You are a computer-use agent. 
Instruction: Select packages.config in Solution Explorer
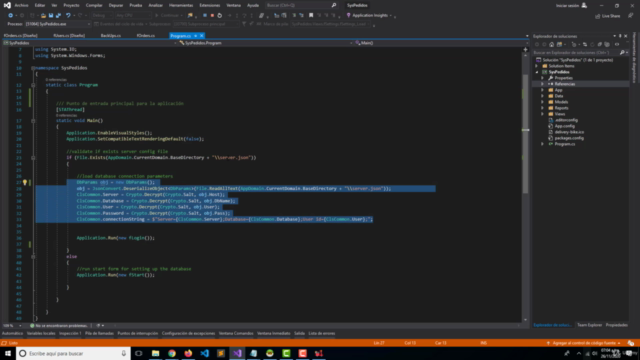tap(569, 138)
